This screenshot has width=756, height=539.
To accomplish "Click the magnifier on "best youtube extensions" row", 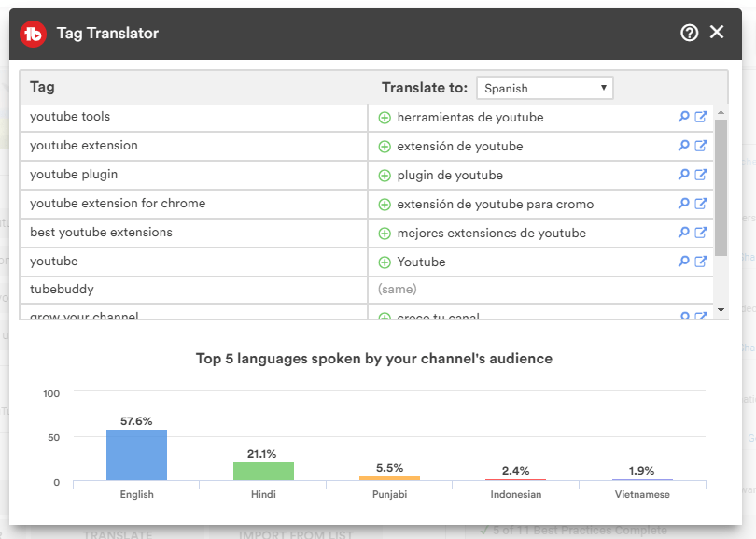I will pyautogui.click(x=684, y=233).
